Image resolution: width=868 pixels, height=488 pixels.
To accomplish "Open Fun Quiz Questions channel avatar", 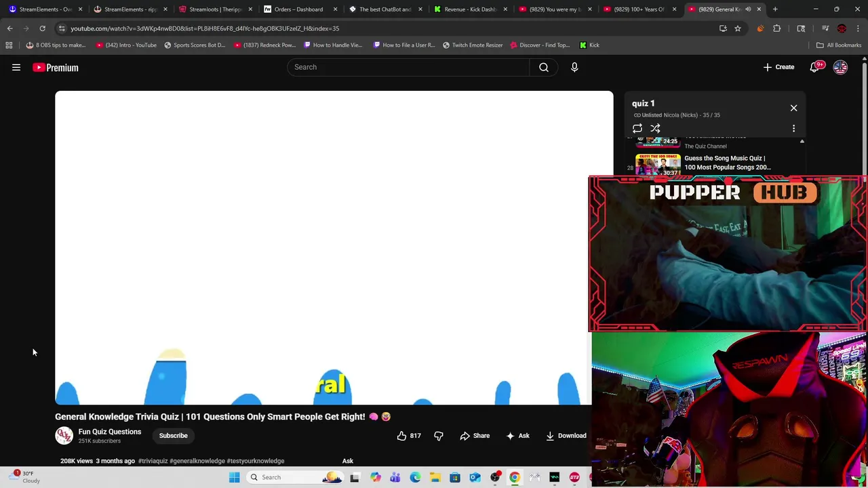I will [x=64, y=436].
